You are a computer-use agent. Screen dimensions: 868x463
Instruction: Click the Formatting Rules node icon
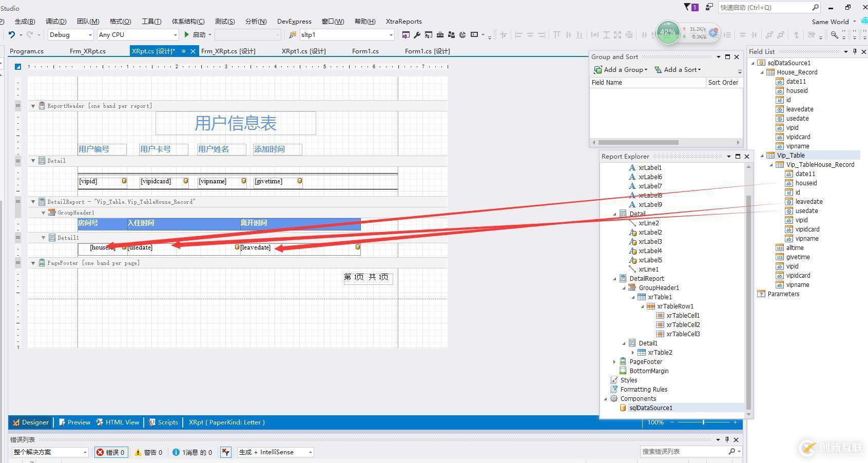(x=613, y=389)
